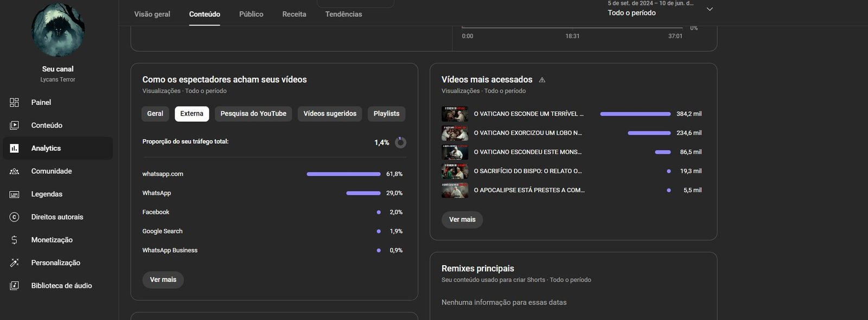Screen dimensions: 868x320
Task: Open Comunidade in the sidebar
Action: point(58,171)
